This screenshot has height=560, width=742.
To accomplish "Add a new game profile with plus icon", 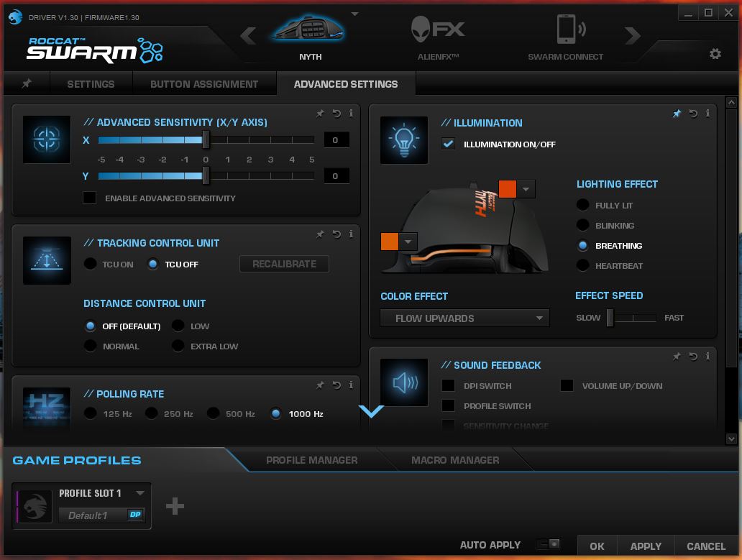I will [174, 506].
